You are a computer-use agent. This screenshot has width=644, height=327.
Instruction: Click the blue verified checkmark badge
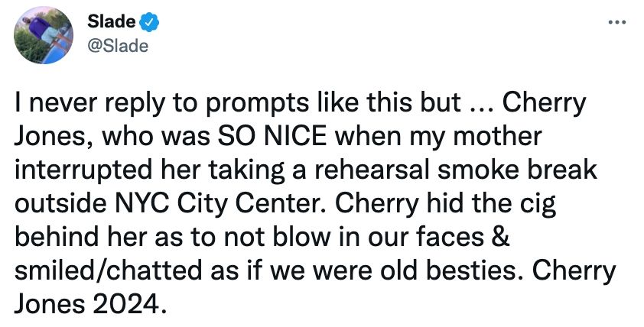(x=149, y=21)
